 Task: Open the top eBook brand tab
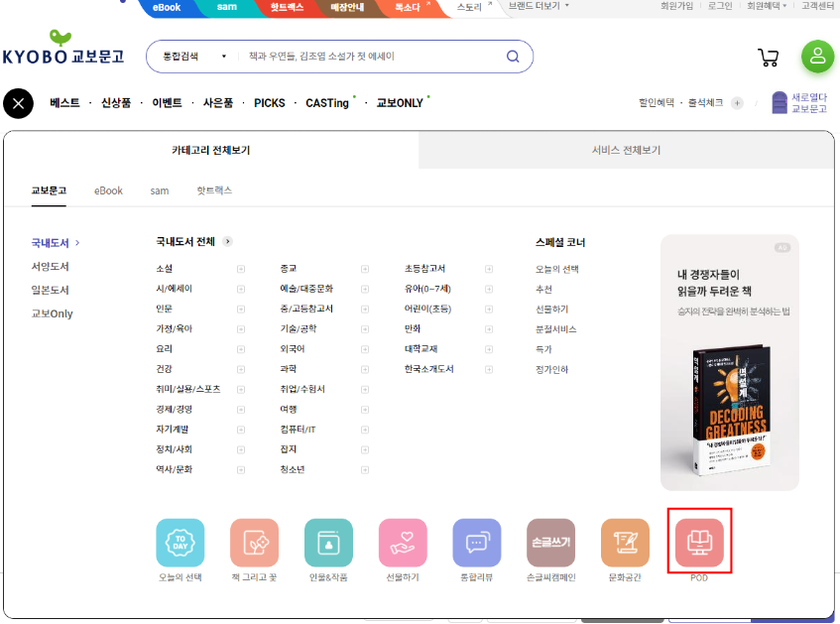click(167, 8)
